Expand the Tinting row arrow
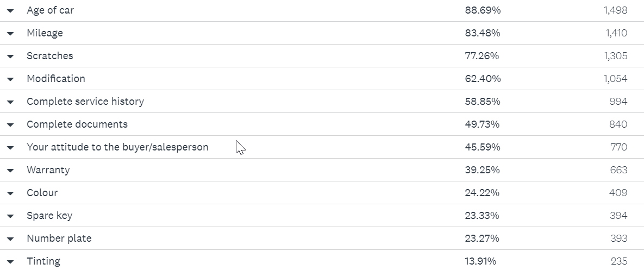 click(x=10, y=262)
